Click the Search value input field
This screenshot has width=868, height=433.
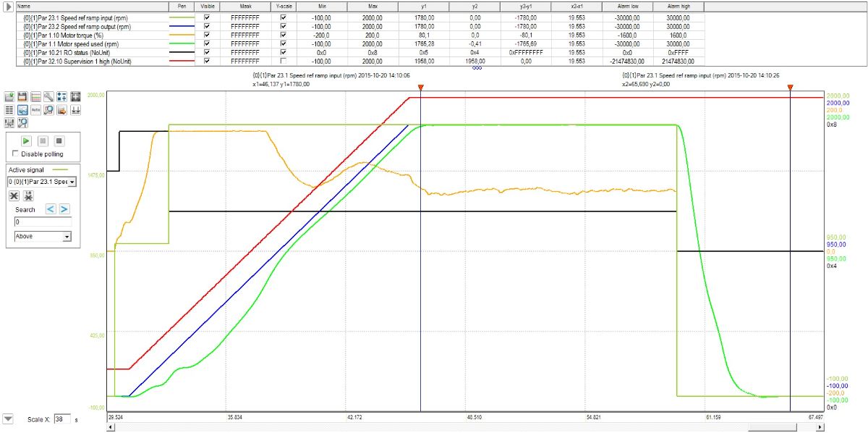42,222
